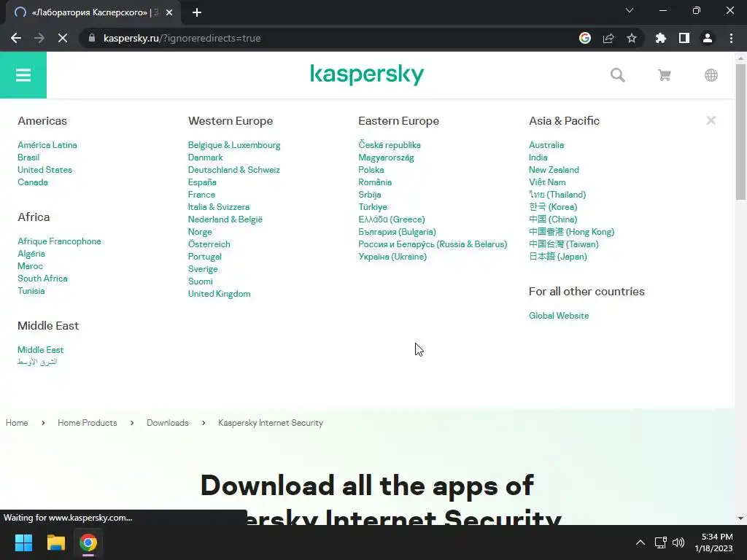Select 日本語 (Japan) link
Image resolution: width=747 pixels, height=560 pixels.
pyautogui.click(x=558, y=256)
